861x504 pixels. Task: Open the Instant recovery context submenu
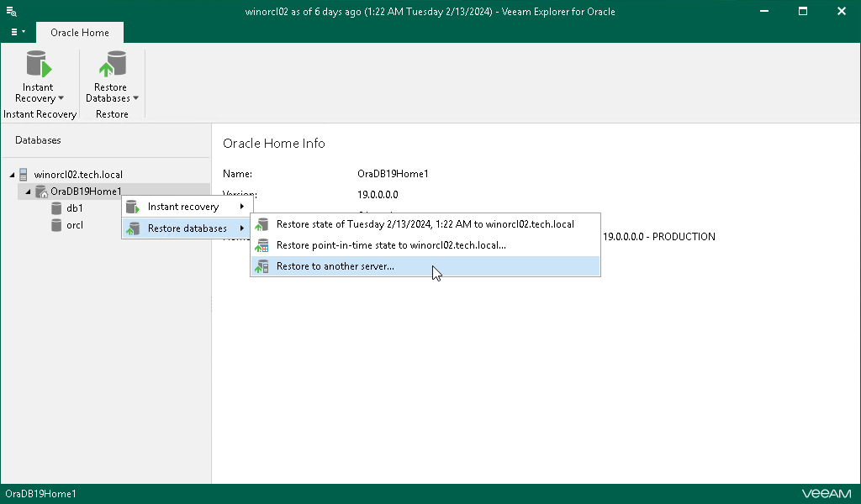183,207
